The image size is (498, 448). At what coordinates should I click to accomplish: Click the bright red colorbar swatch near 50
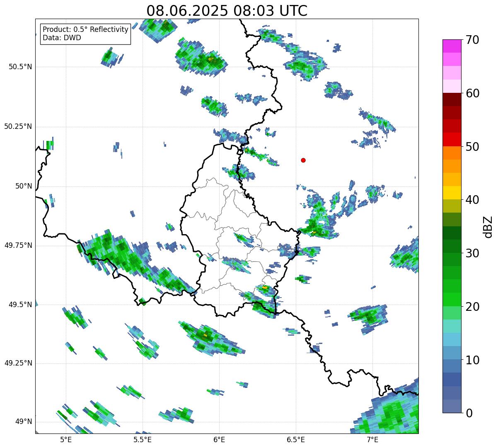tap(452, 140)
